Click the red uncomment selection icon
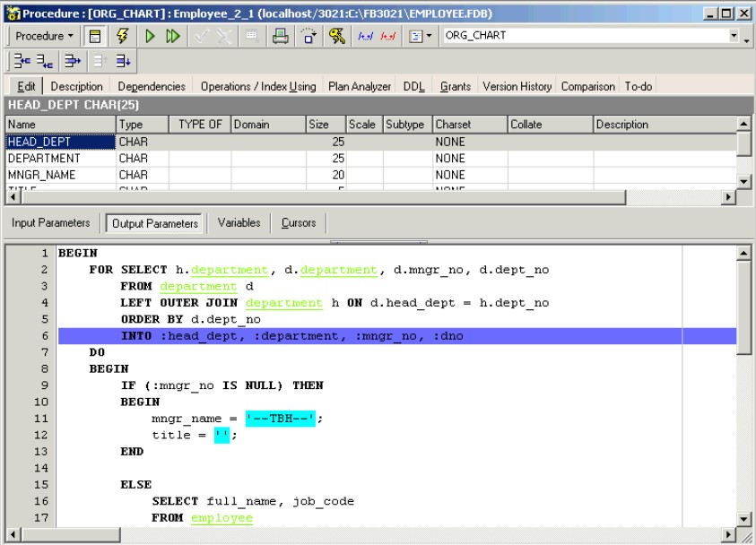756x545 pixels. click(388, 36)
